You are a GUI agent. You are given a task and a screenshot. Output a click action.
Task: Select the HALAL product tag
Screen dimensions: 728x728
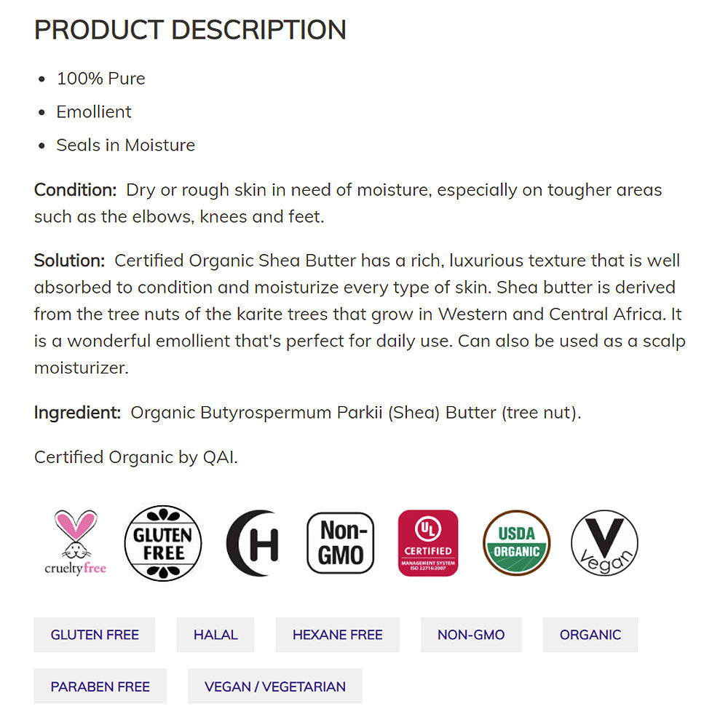[x=215, y=635]
